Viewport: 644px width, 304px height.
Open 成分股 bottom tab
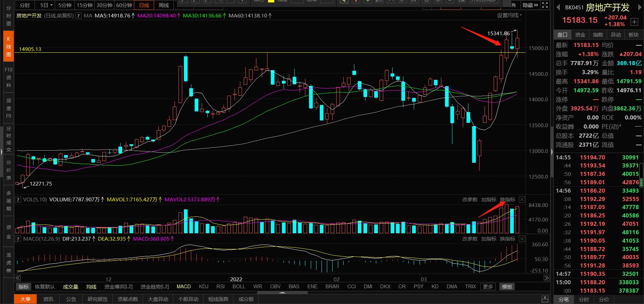click(246, 299)
